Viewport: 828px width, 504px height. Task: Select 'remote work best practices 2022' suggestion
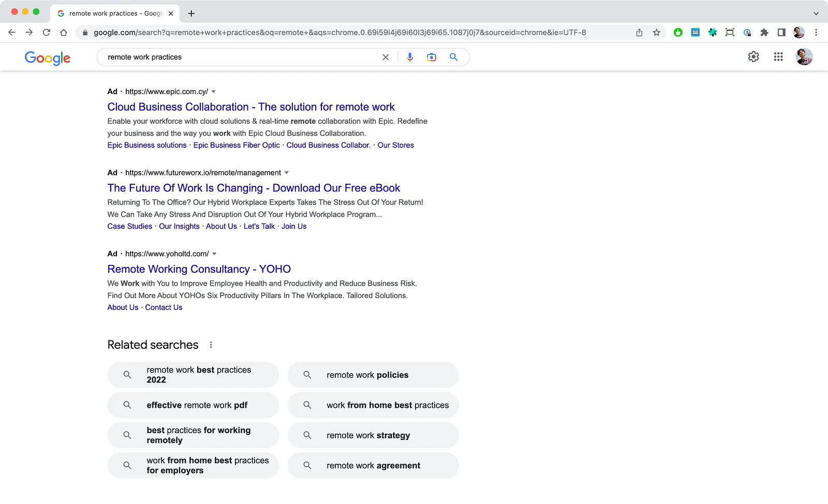[x=193, y=375]
